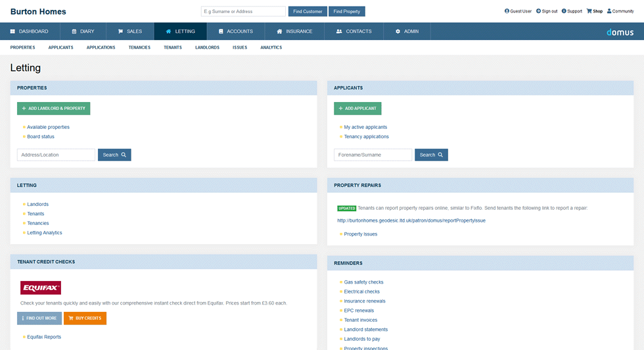Screen dimensions: 644x350
Task: Open Property Issues link
Action: (x=360, y=234)
